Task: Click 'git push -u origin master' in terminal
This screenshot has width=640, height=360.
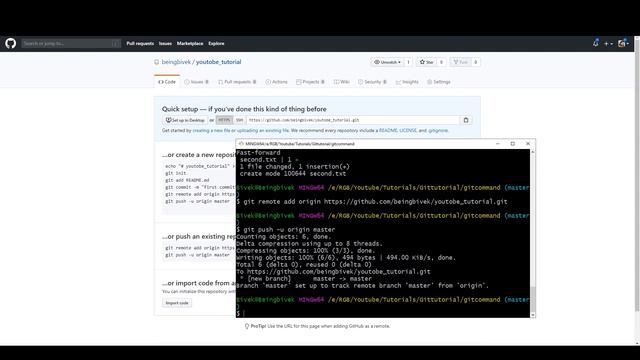Action: [x=289, y=230]
